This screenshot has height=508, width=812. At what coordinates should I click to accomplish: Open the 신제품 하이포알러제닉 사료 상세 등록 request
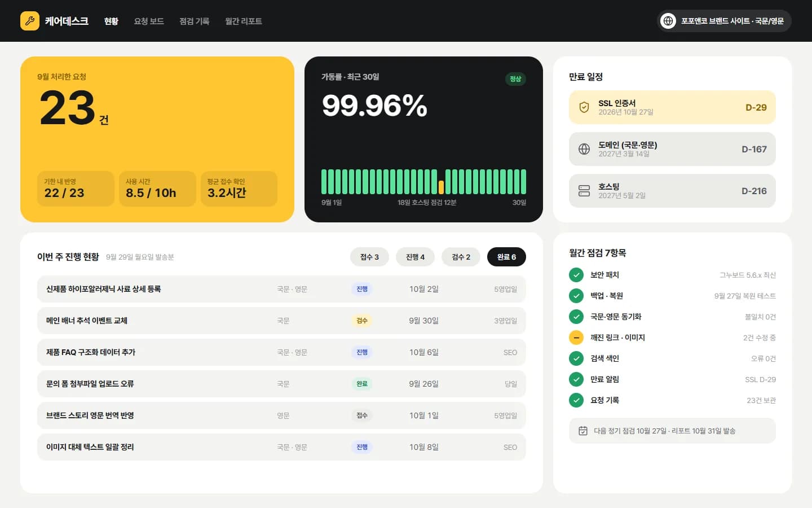(281, 289)
